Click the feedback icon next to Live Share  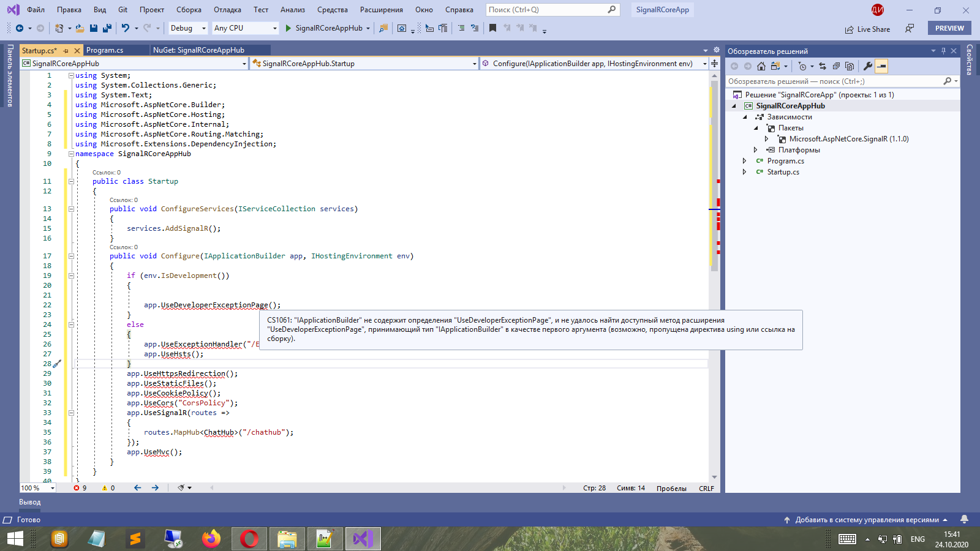coord(910,28)
